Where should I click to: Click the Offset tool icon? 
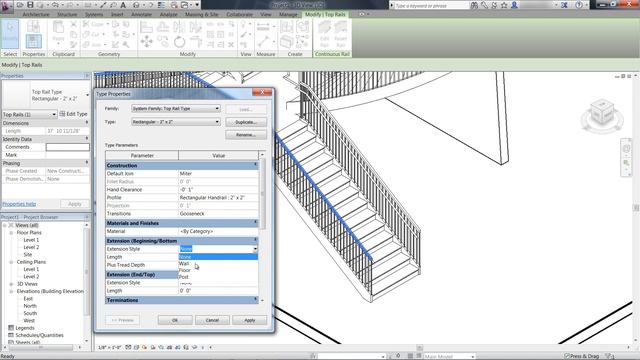[163, 27]
